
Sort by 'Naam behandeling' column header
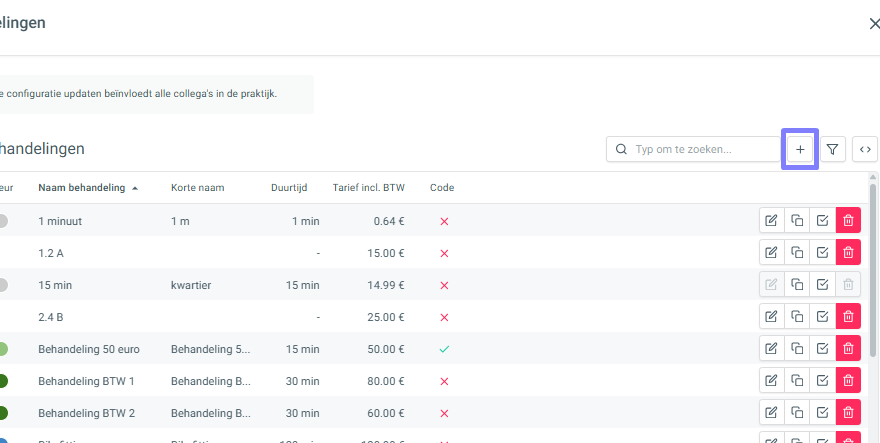click(x=82, y=188)
